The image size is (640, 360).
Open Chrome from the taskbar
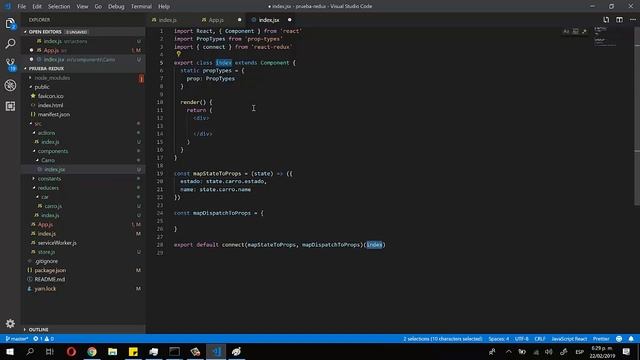click(92, 351)
